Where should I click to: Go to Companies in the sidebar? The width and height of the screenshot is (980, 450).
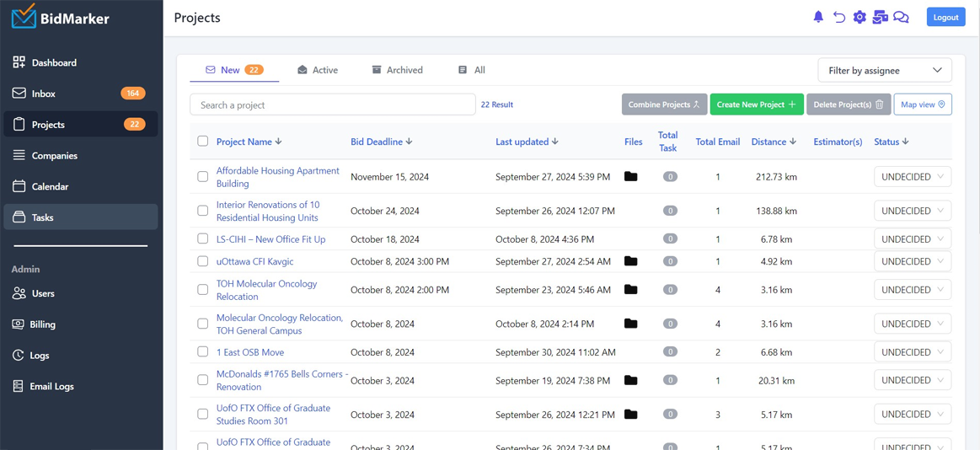pyautogui.click(x=54, y=156)
